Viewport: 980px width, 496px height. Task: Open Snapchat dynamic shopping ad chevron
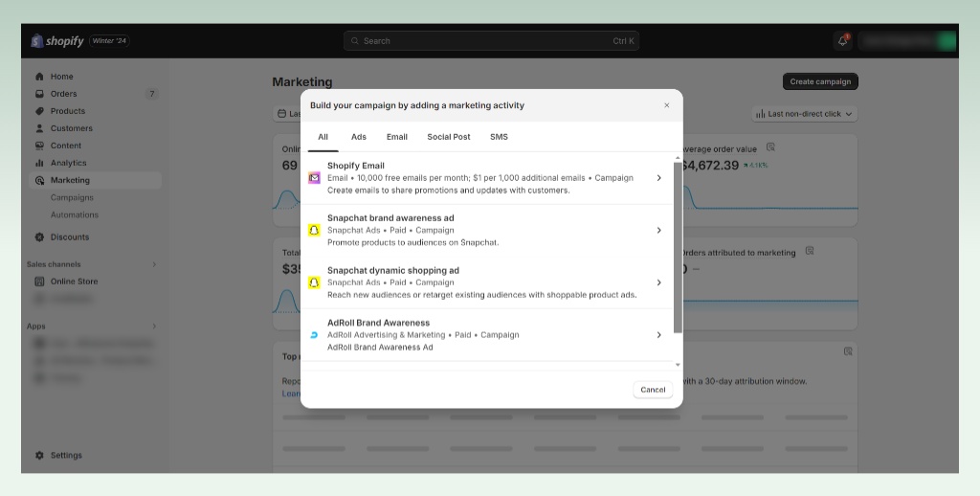coord(658,282)
